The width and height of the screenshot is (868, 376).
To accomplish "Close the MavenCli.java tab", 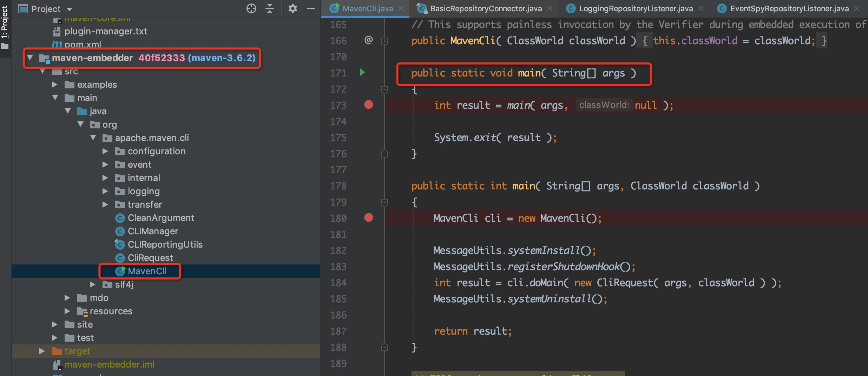I will (401, 8).
